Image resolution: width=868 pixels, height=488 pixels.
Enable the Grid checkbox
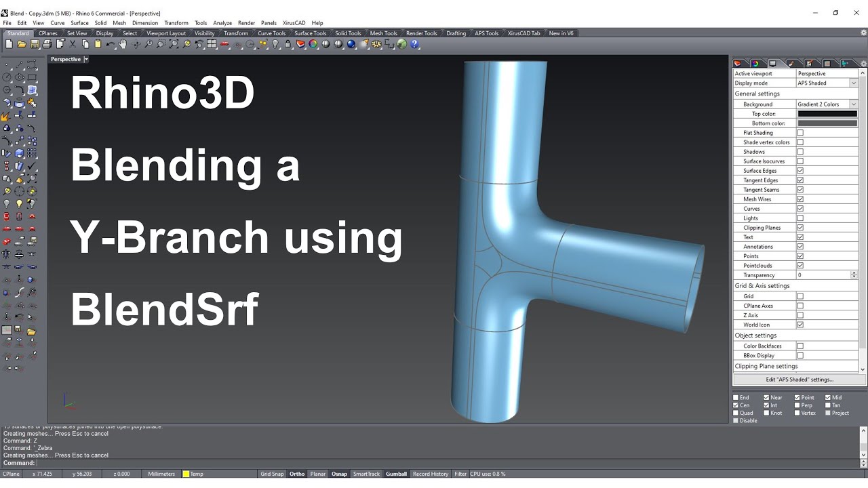coord(800,296)
